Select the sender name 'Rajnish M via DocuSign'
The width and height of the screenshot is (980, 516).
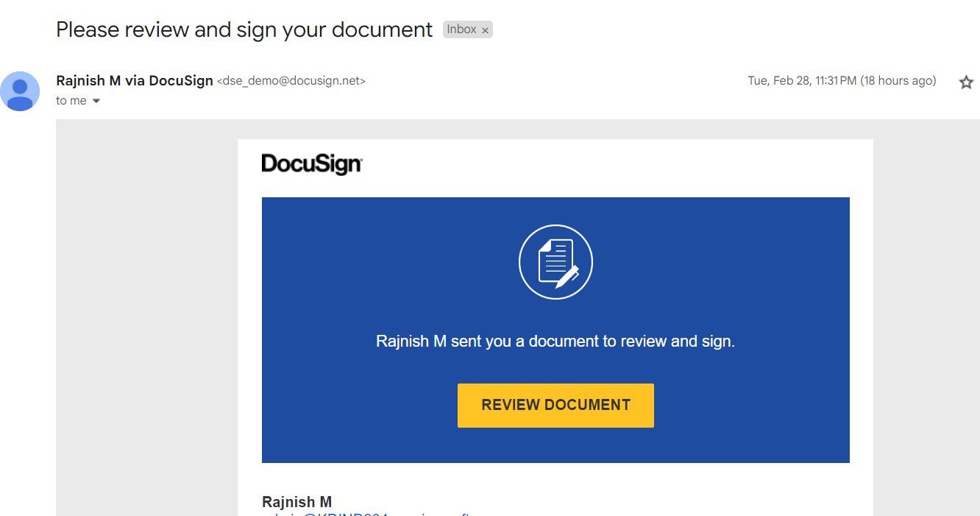click(135, 81)
